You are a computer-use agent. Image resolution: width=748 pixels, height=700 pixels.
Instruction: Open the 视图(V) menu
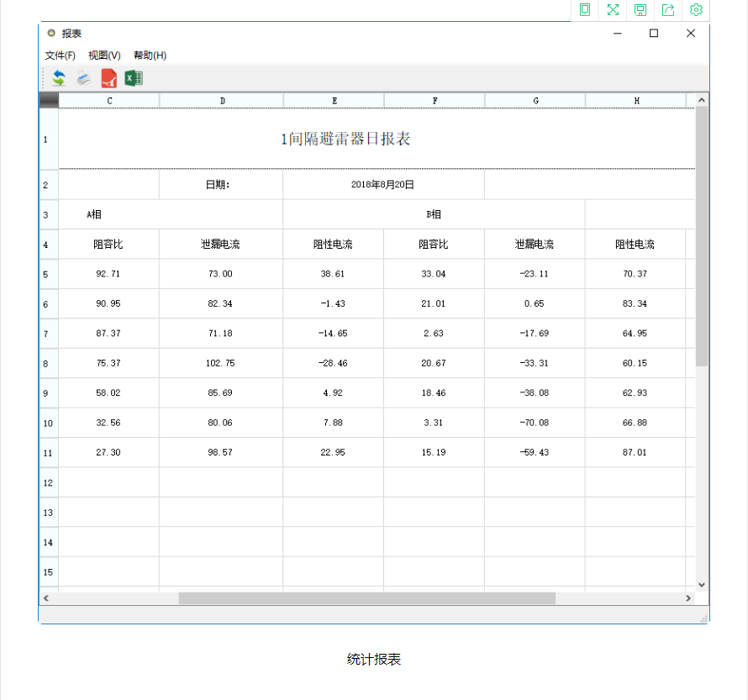click(x=104, y=55)
